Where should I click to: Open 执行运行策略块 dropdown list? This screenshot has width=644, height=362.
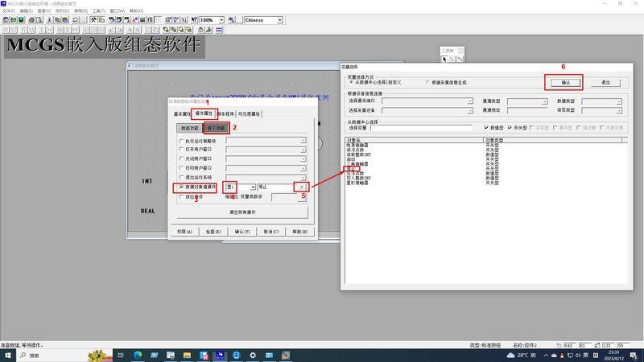(303, 140)
